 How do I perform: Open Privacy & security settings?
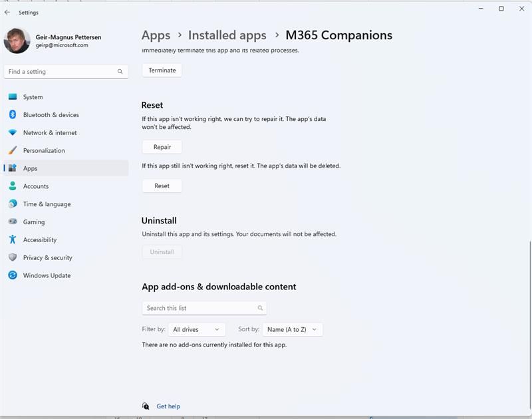tap(66, 257)
